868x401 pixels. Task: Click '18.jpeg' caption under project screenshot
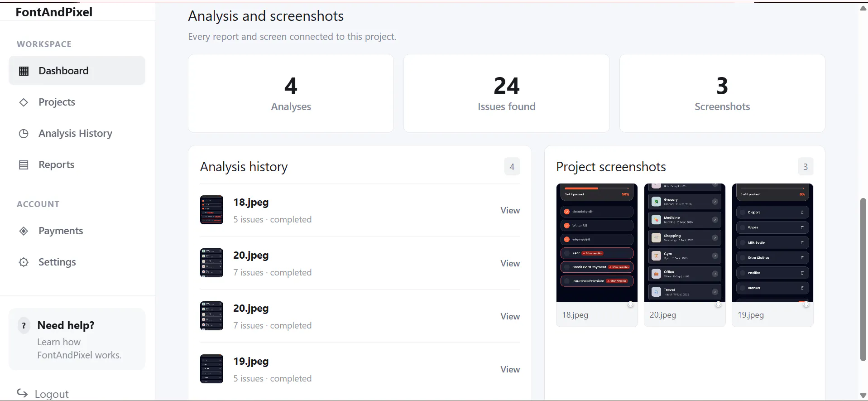pyautogui.click(x=575, y=315)
